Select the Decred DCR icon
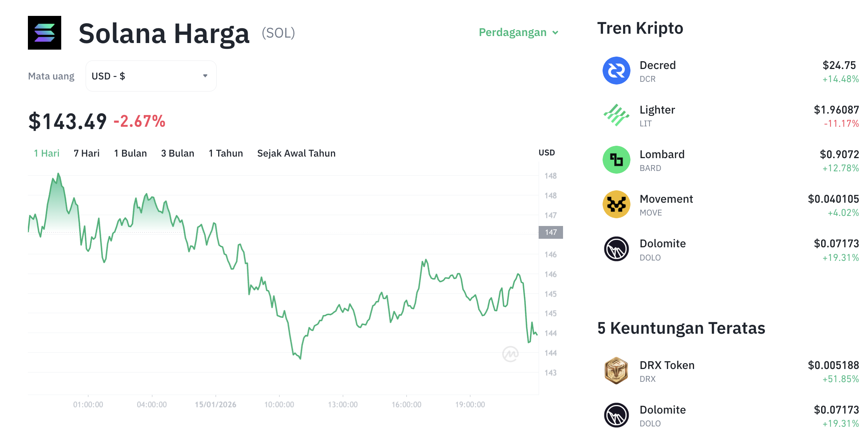 click(x=616, y=71)
